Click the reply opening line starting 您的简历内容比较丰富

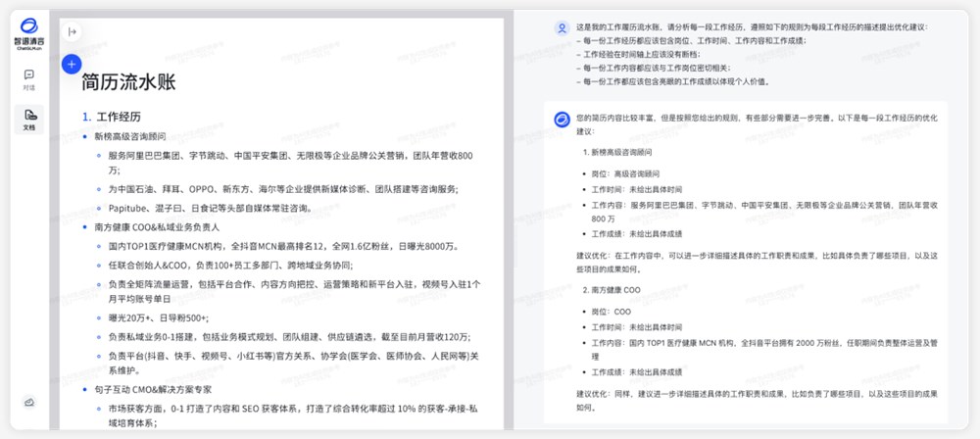tap(757, 124)
